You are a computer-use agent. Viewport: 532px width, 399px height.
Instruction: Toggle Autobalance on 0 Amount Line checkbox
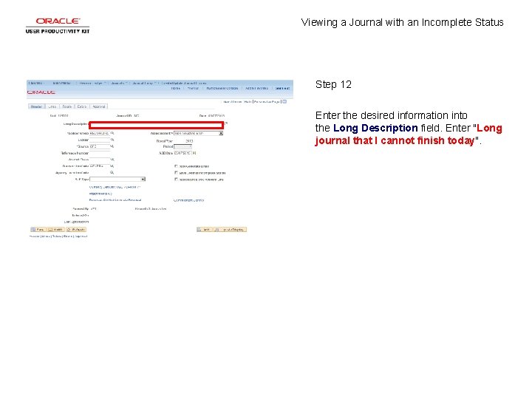click(176, 179)
